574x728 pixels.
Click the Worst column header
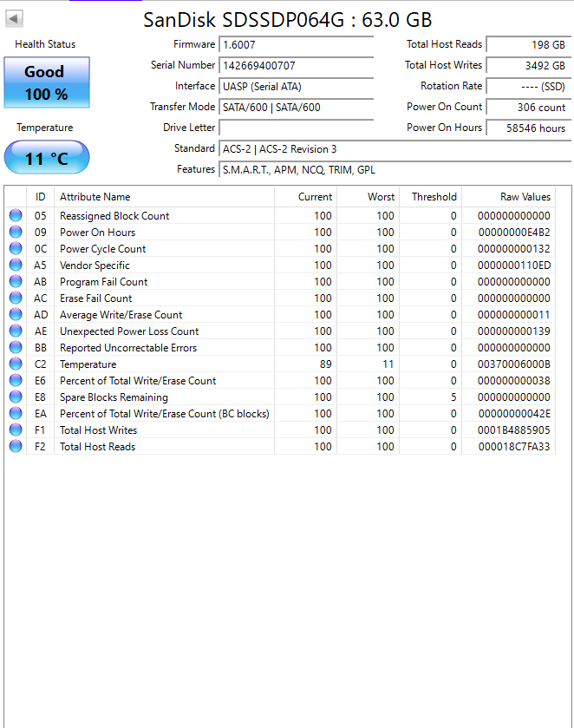(368, 197)
